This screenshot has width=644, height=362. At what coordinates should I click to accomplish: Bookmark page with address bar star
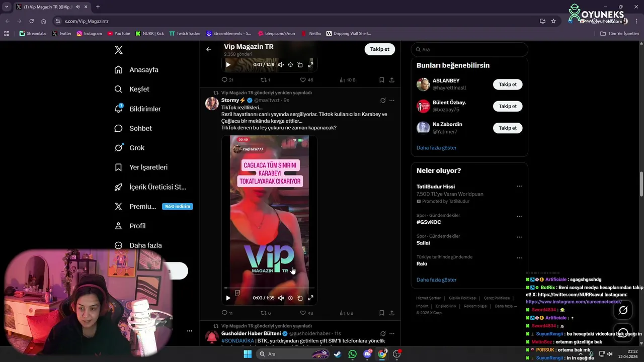(553, 21)
